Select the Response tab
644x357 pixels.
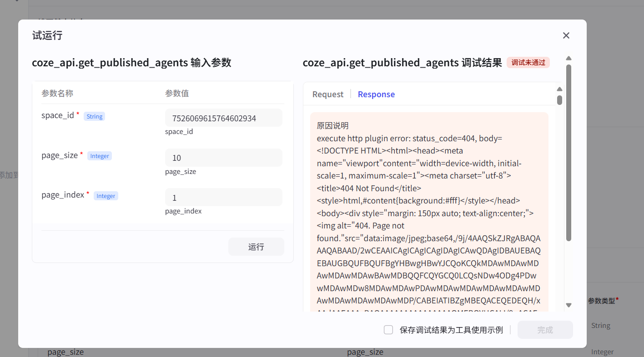[x=376, y=94]
